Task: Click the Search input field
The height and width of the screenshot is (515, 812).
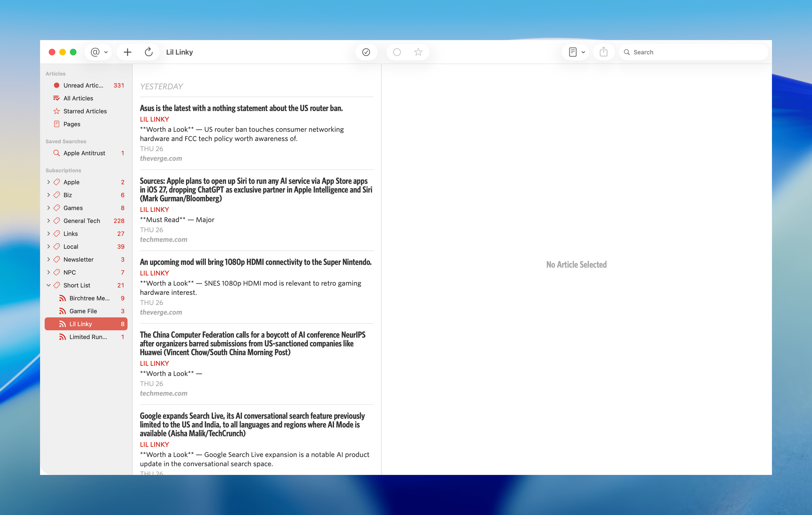Action: 693,52
